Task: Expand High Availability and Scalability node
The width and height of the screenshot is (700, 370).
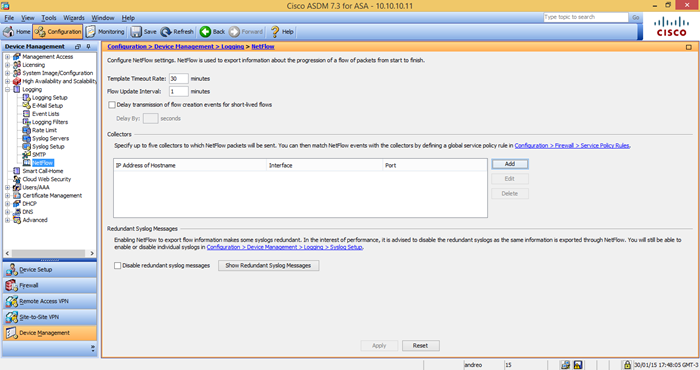Action: coord(7,81)
